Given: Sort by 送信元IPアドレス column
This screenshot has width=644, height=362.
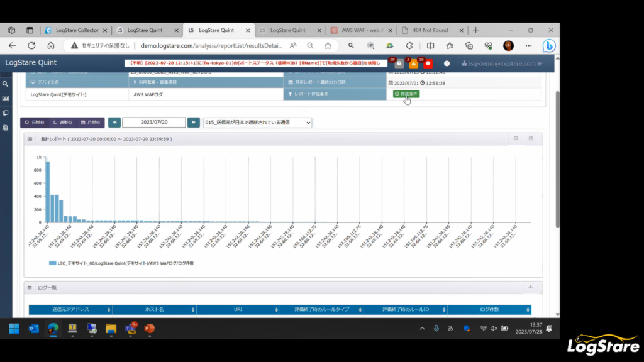Looking at the screenshot, I should [x=70, y=309].
